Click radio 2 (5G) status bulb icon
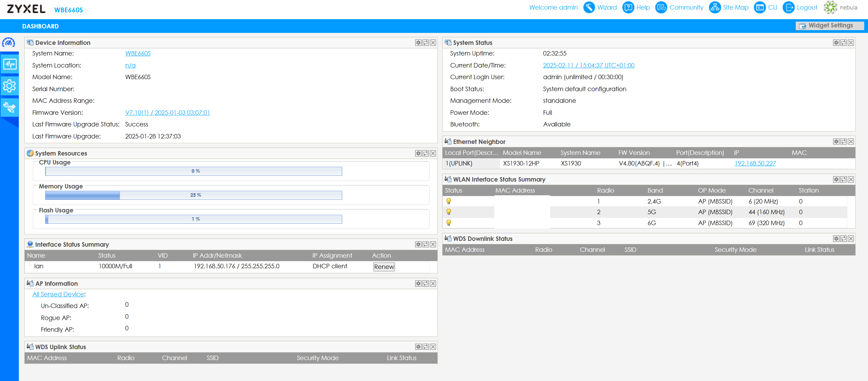 tap(449, 212)
